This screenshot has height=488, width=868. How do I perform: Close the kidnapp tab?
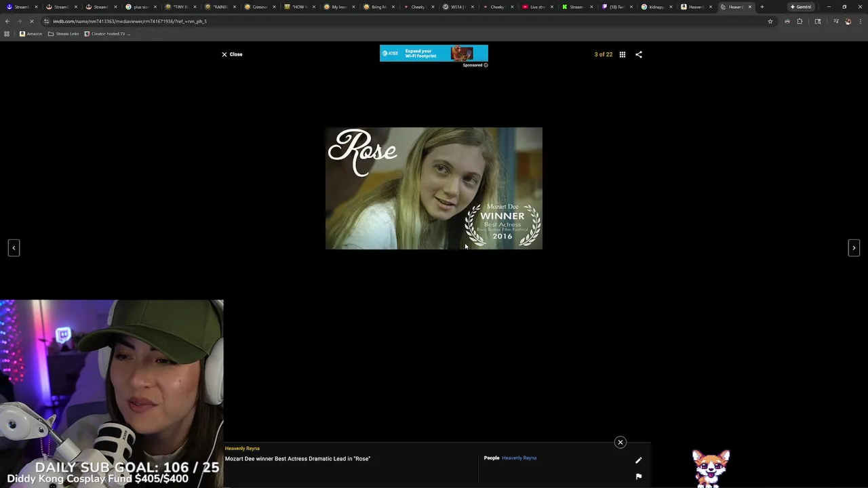click(x=670, y=7)
